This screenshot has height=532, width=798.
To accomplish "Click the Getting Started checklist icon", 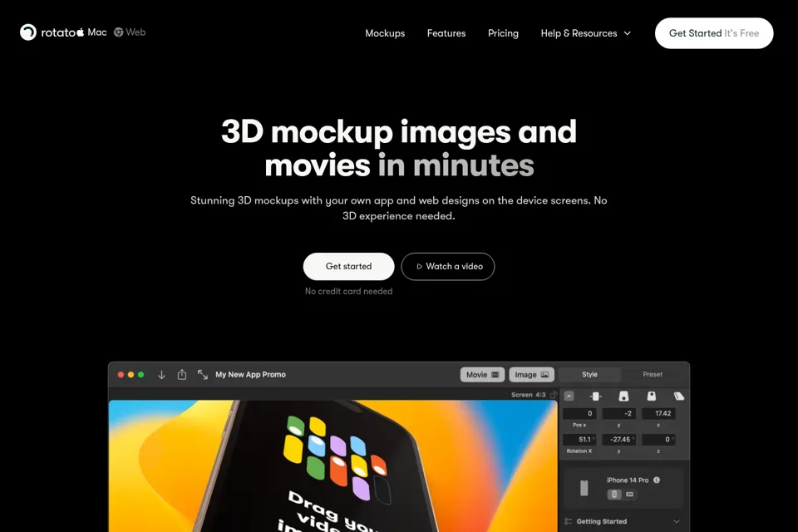I will 569,521.
